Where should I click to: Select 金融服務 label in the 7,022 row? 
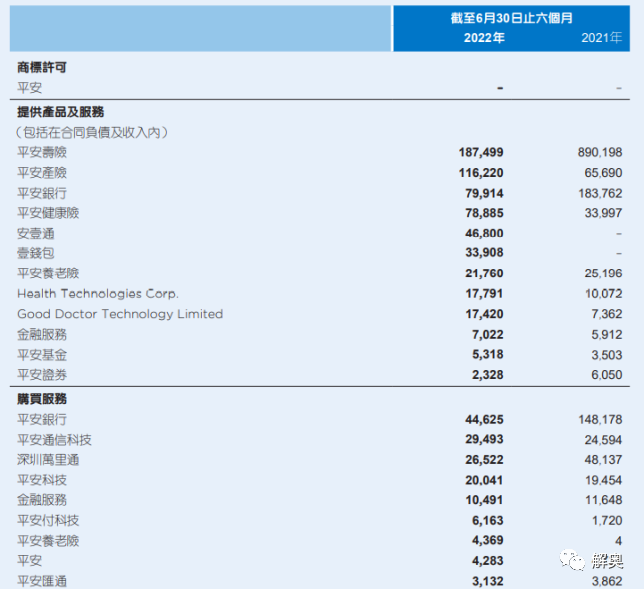42,334
